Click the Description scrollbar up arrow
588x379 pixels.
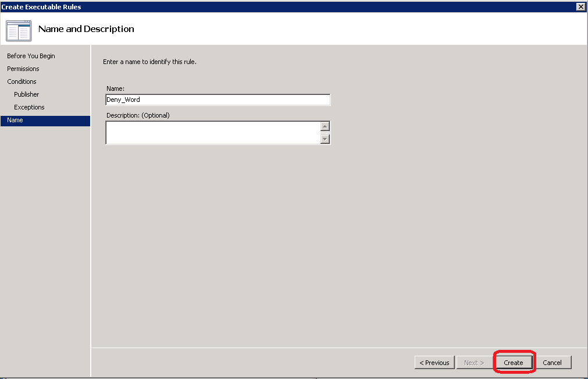[325, 126]
